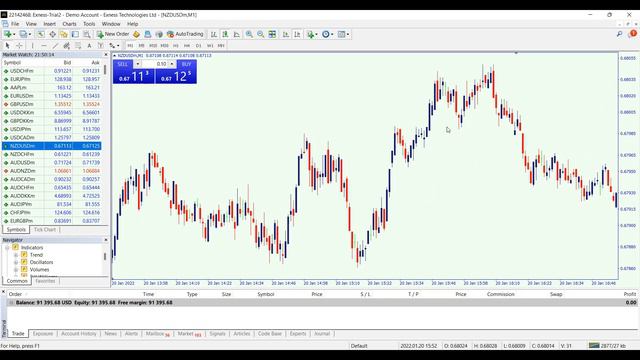The width and height of the screenshot is (640, 360).
Task: Switch chart to line chart
Action: (237, 34)
